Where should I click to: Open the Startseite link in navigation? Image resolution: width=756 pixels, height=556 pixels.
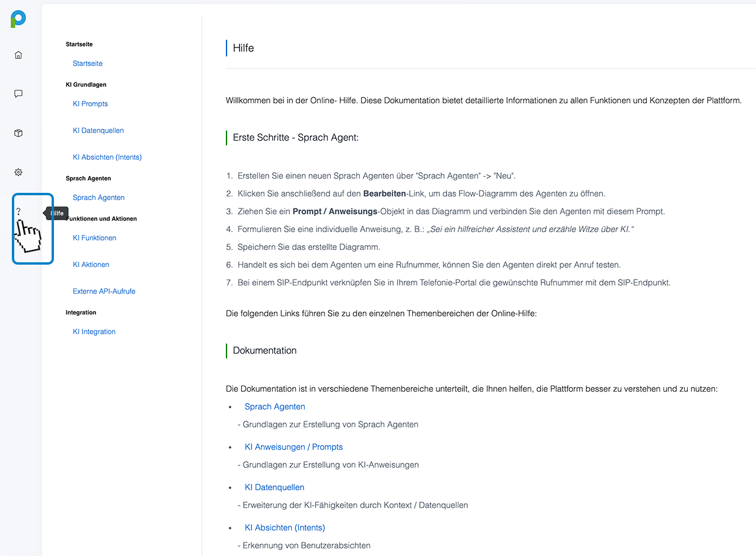(x=88, y=63)
